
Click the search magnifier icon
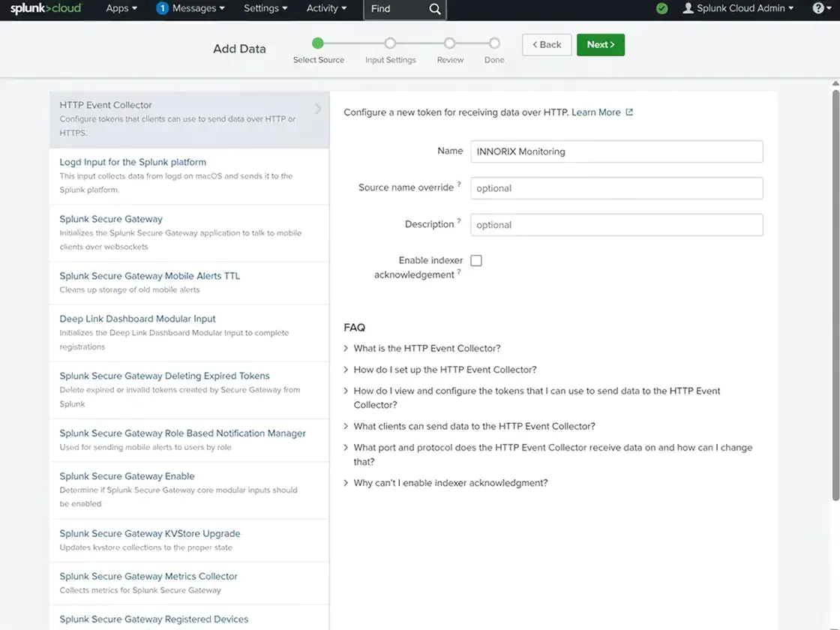pos(435,9)
